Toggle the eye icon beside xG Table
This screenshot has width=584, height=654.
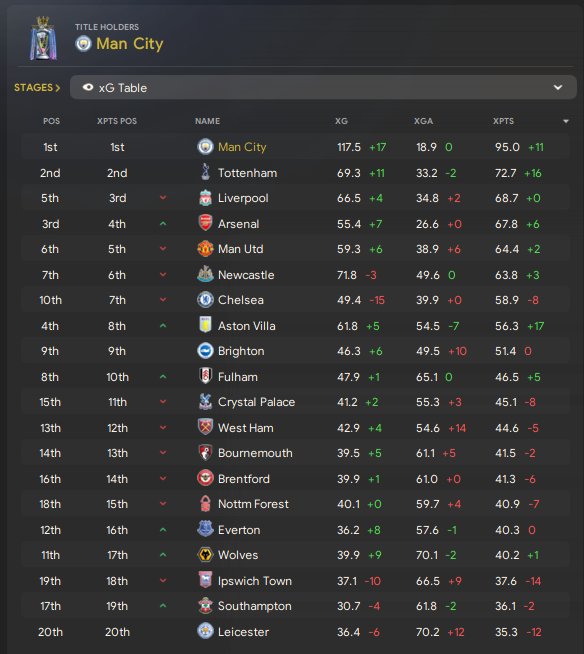pos(88,88)
